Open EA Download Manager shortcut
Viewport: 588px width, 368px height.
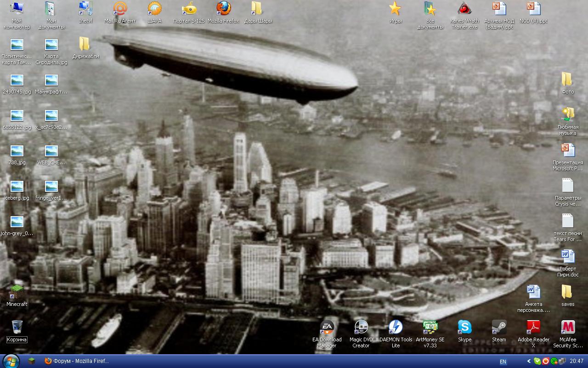327,328
